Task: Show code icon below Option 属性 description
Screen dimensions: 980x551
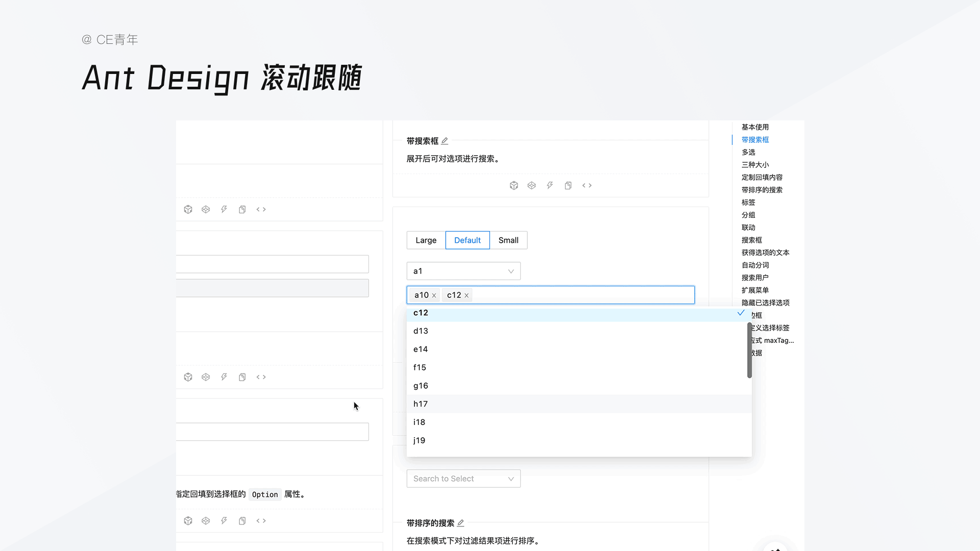Action: coord(261,521)
